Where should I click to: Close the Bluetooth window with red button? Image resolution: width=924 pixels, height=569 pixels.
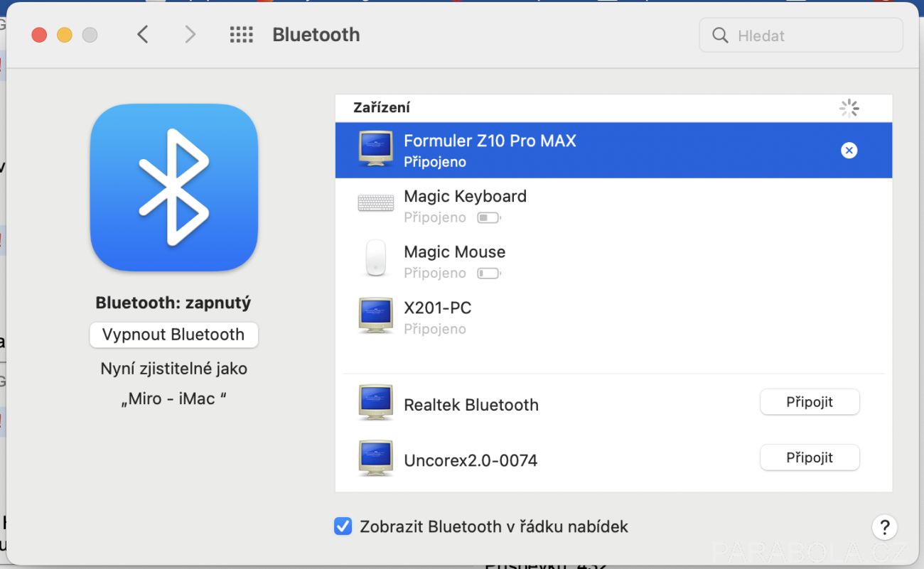point(40,35)
